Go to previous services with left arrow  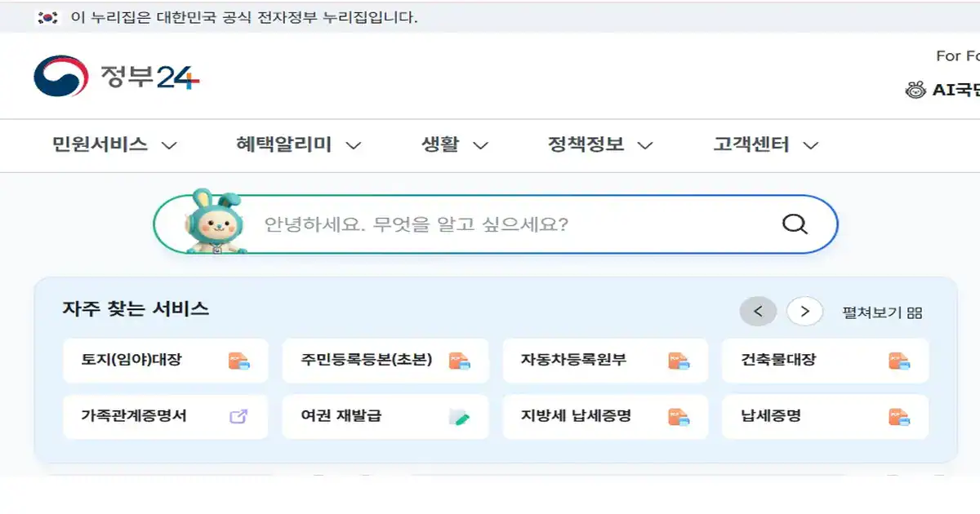(x=758, y=311)
